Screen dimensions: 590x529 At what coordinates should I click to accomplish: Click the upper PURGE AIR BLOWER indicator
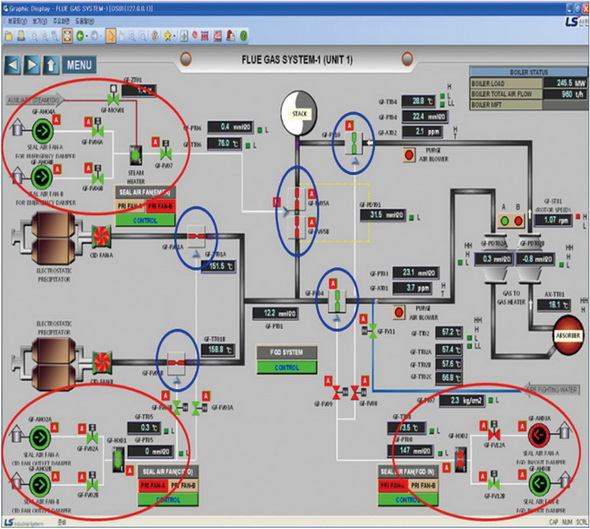[x=409, y=155]
